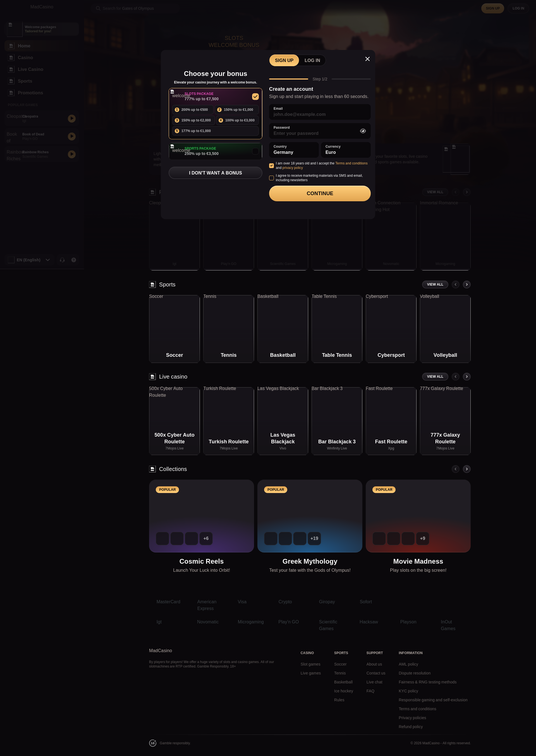Click Promotions icon in sidebar
536x756 pixels.
[x=11, y=93]
